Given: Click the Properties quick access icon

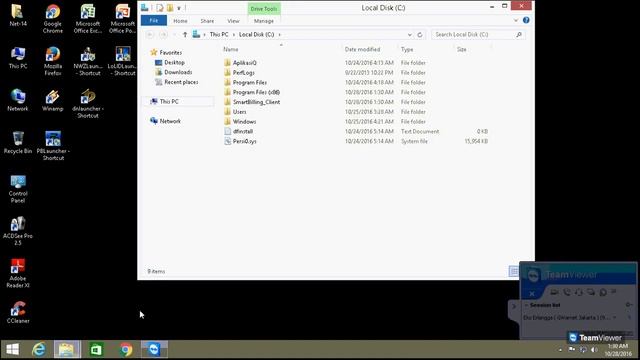Looking at the screenshot, I should click(x=160, y=8).
